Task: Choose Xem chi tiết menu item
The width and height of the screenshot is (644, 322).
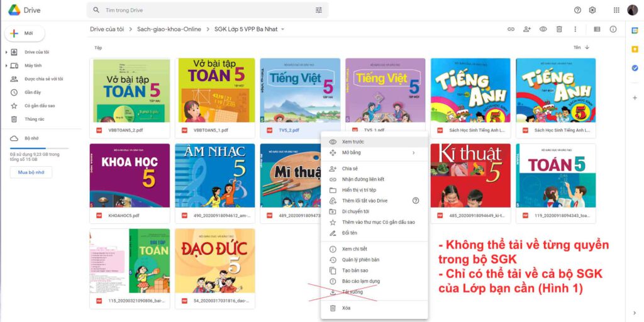Action: (x=374, y=249)
